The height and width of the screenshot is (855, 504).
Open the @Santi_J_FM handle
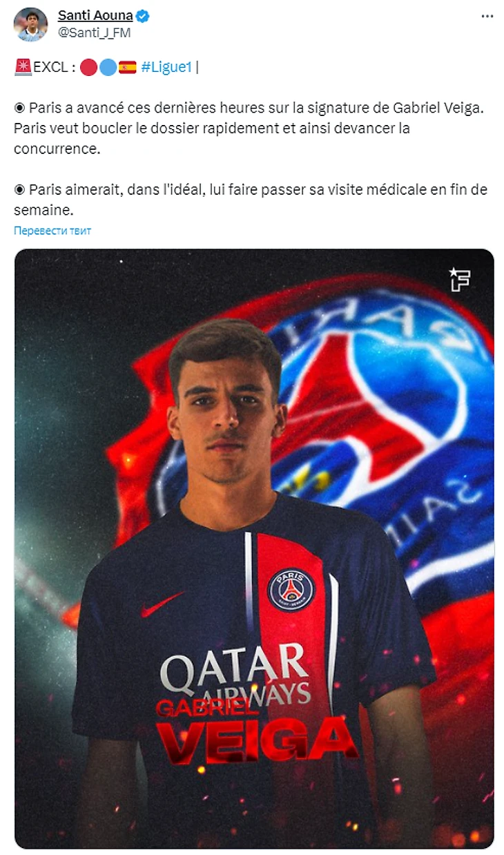pos(94,32)
